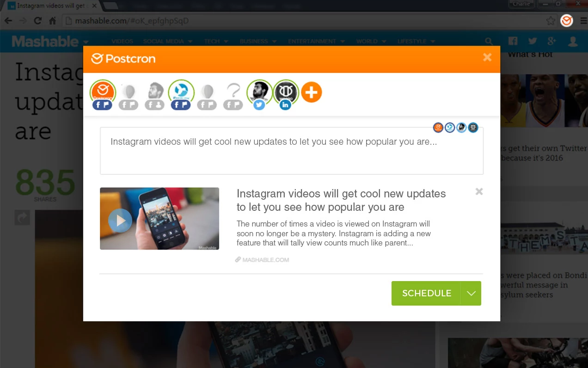The image size is (588, 368).
Task: Click the orange add account plus icon
Action: [x=312, y=92]
